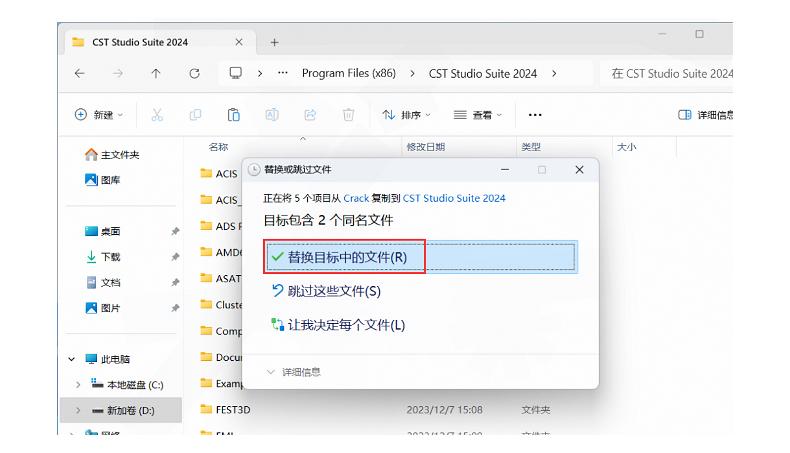Click CST Studio Suite 2024 breadcrumb
Image resolution: width=790 pixels, height=453 pixels.
[x=483, y=74]
